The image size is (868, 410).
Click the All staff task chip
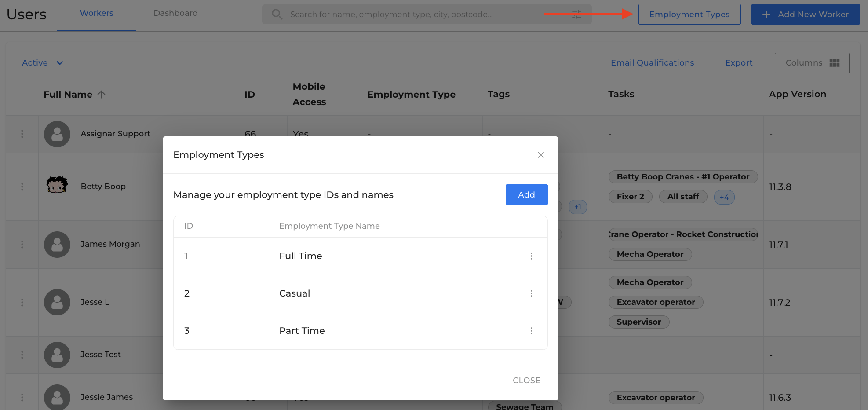tap(683, 197)
